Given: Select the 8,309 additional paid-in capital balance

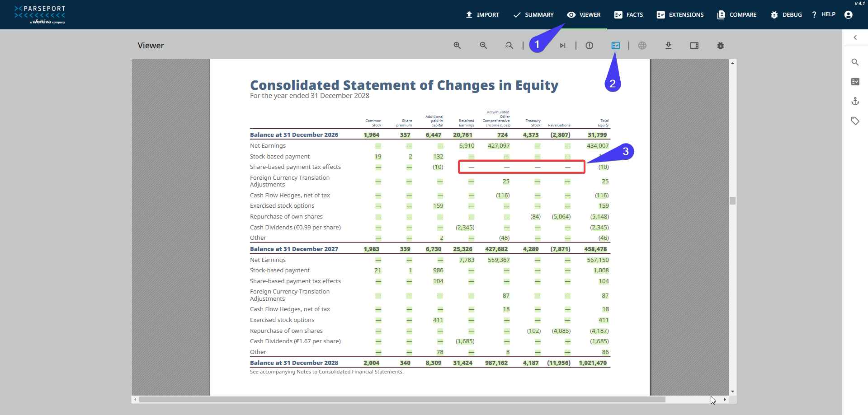Looking at the screenshot, I should point(434,363).
